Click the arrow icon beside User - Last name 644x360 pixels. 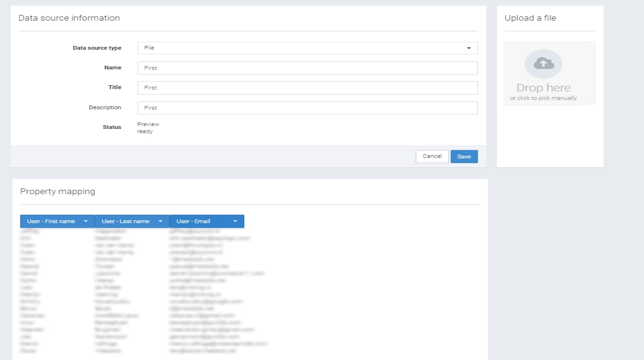(x=160, y=221)
